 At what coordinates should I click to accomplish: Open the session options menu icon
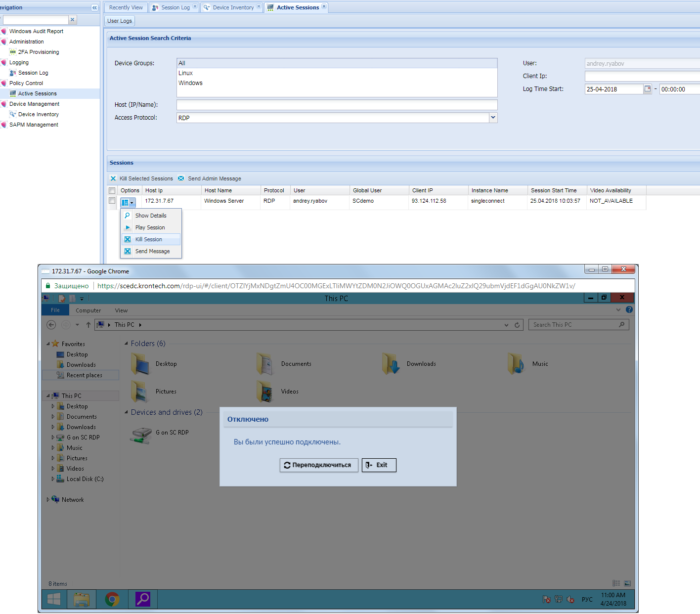coord(128,202)
